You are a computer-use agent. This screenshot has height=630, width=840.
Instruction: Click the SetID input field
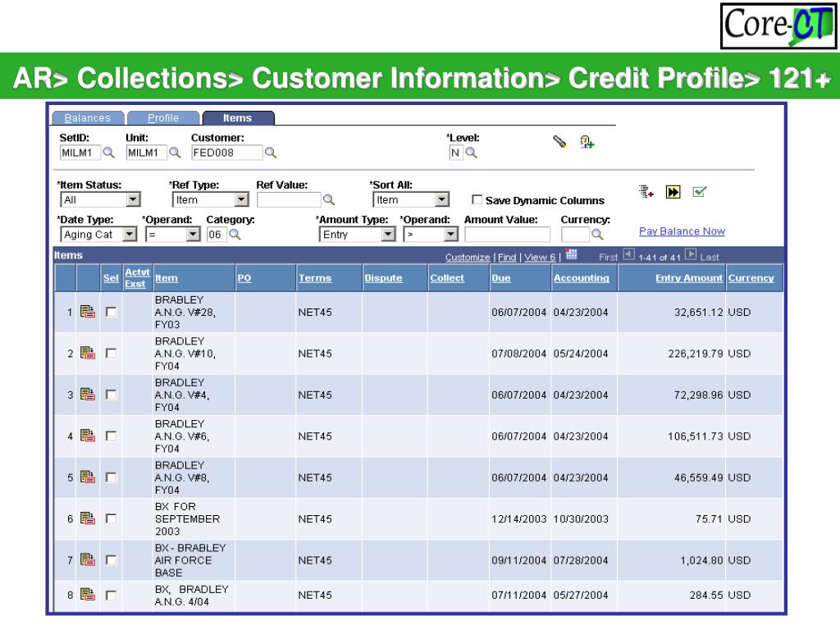point(80,153)
